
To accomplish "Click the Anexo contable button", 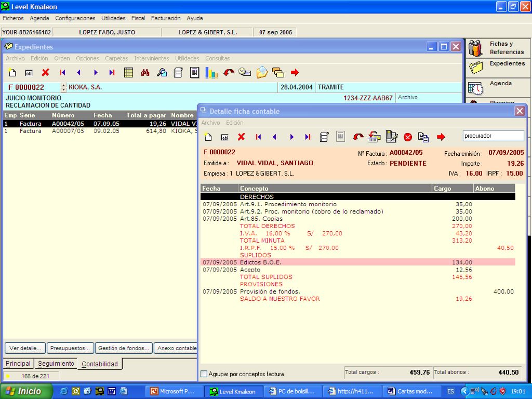I will 176,348.
